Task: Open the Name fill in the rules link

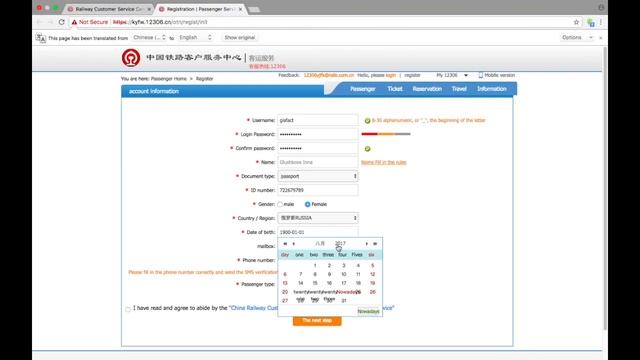Action: 384,162
